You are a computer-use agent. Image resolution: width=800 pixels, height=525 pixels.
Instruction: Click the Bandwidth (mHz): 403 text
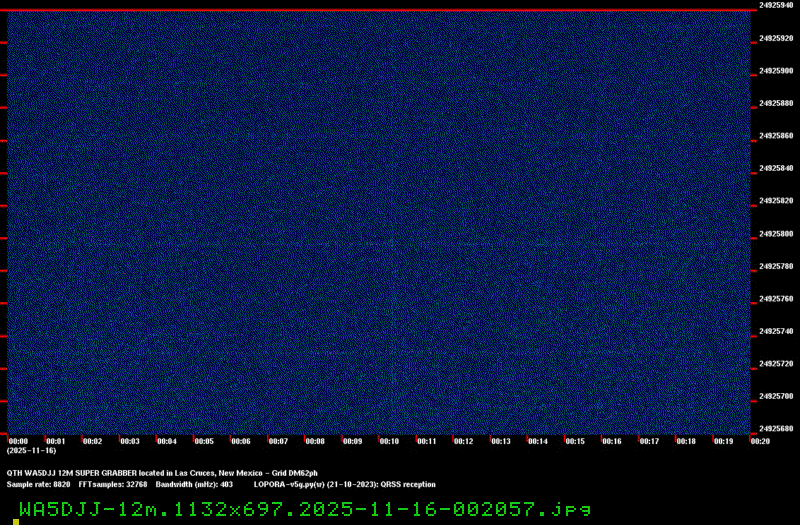coord(194,485)
